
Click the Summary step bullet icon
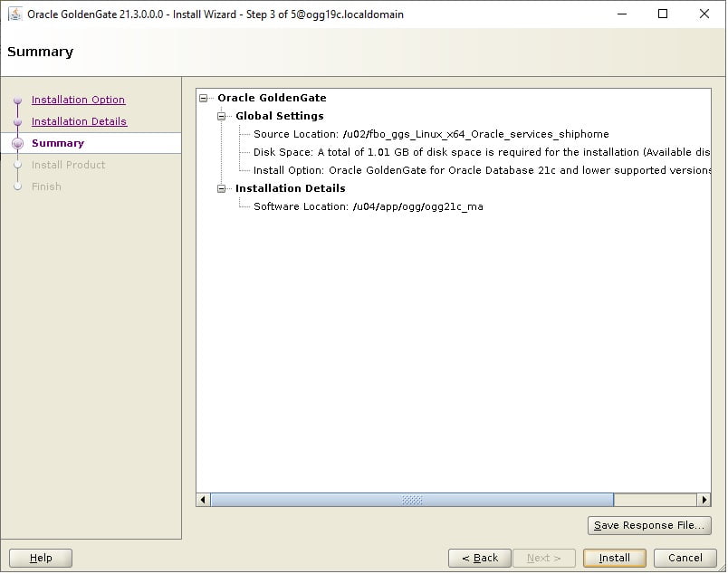pos(17,143)
